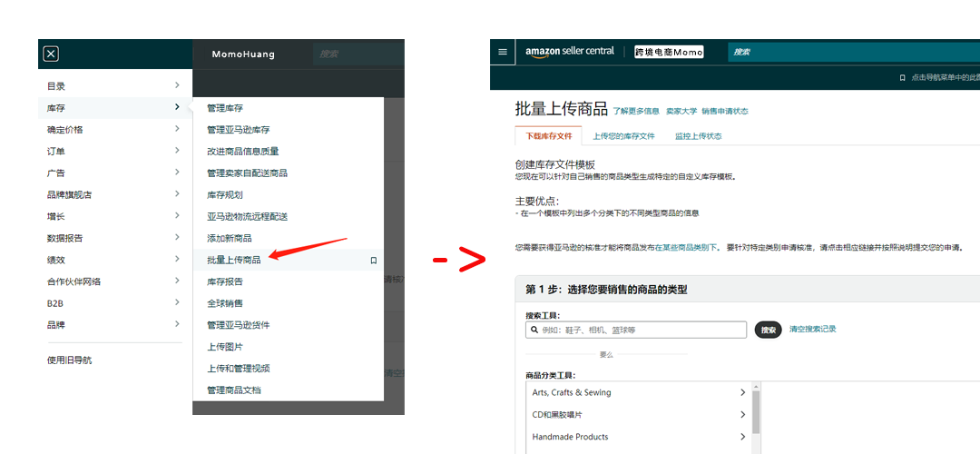Expand the 库存 menu chevron
This screenshot has width=980, height=454.
coord(177,107)
